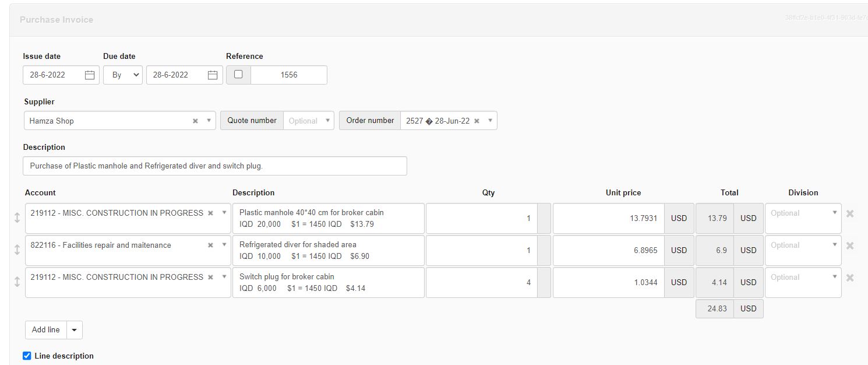This screenshot has height=365, width=868.
Task: Expand the Supplier dropdown arrow
Action: click(x=209, y=121)
